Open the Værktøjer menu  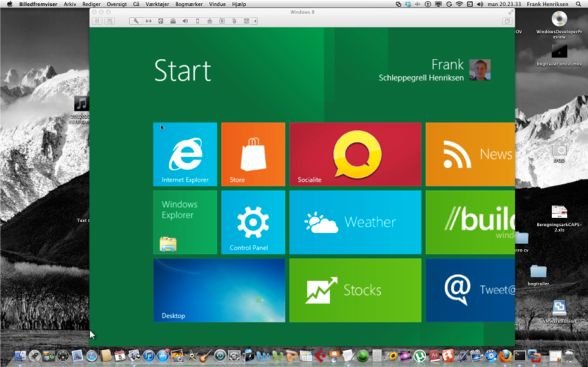pyautogui.click(x=158, y=4)
